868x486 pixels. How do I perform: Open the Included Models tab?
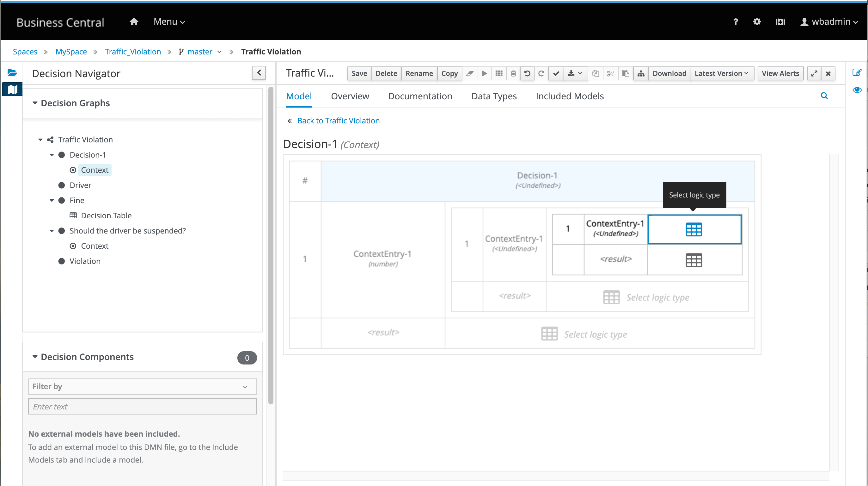pos(570,96)
